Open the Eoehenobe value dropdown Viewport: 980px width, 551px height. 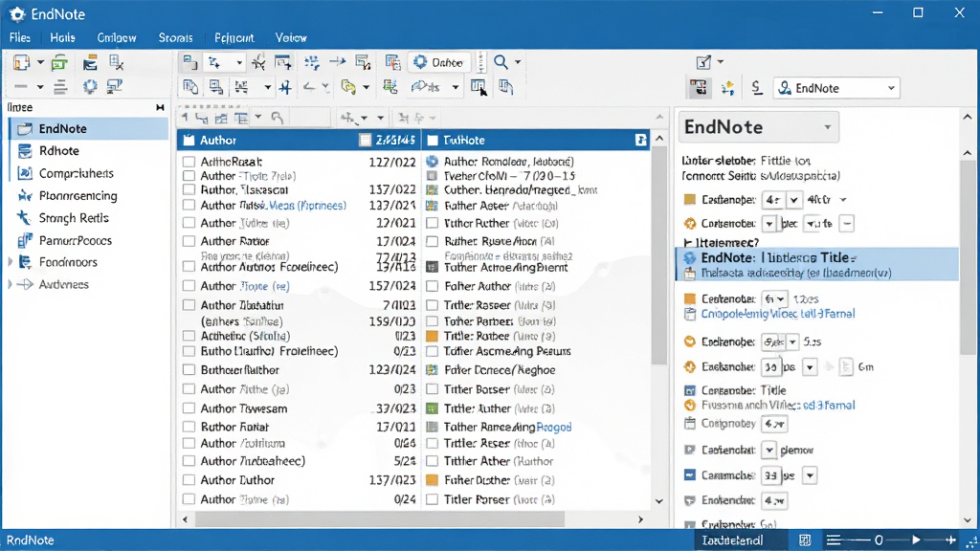click(792, 342)
